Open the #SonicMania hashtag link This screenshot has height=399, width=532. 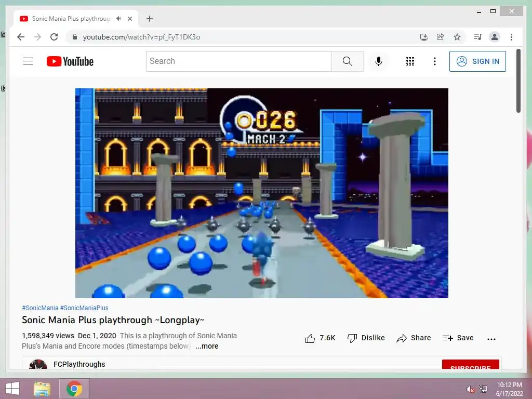click(40, 308)
